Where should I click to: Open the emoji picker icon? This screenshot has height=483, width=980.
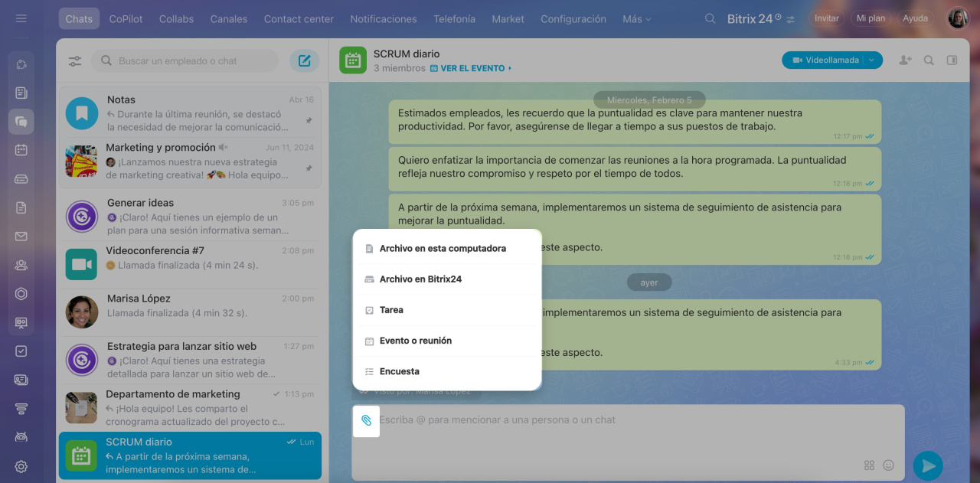888,465
